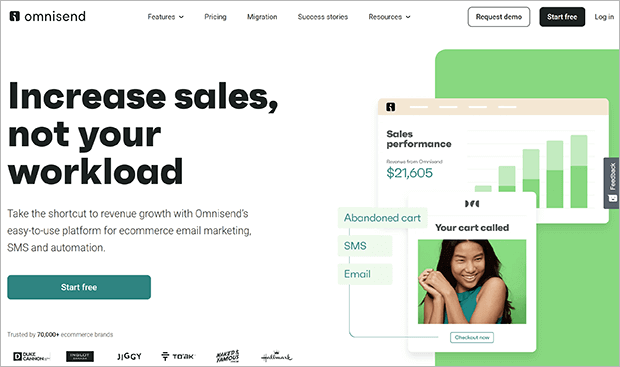Screen dimensions: 620x367
Task: Click the To'ak brand logo
Action: [x=178, y=356]
